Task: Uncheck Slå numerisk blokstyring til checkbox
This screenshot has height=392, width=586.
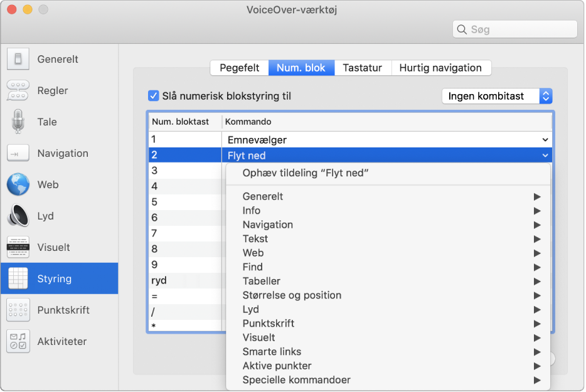Action: tap(152, 96)
